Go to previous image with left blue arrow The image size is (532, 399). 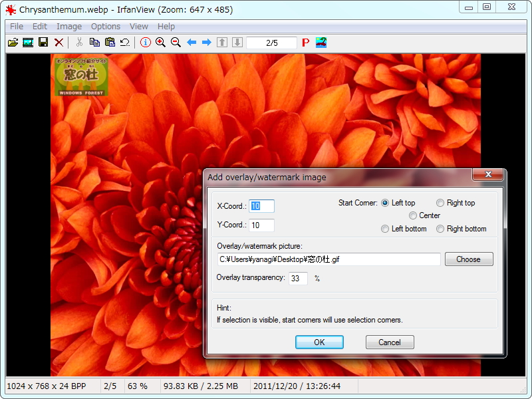tap(192, 43)
